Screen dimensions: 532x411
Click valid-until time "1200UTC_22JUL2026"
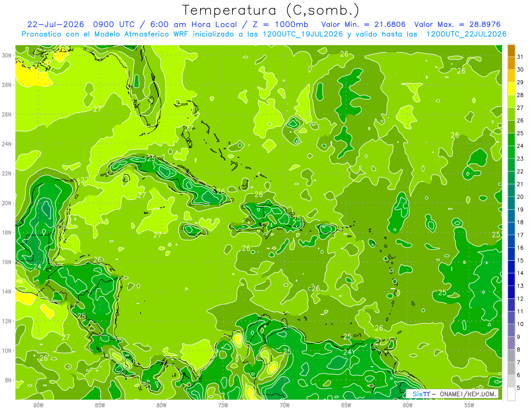click(x=466, y=34)
